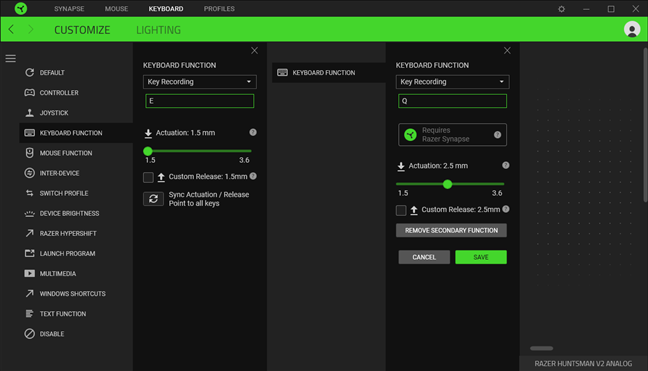Click the vertical scrollbar on right edge
The height and width of the screenshot is (371, 648).
click(645, 124)
